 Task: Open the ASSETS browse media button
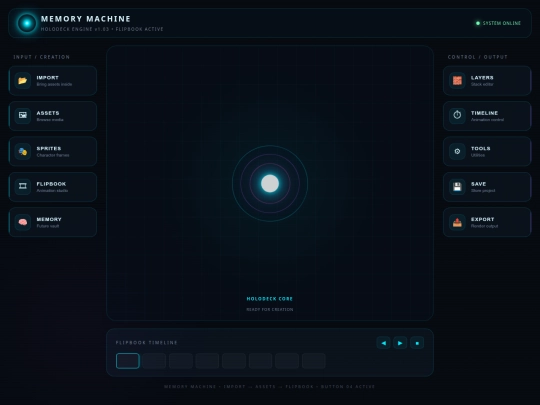click(x=53, y=116)
